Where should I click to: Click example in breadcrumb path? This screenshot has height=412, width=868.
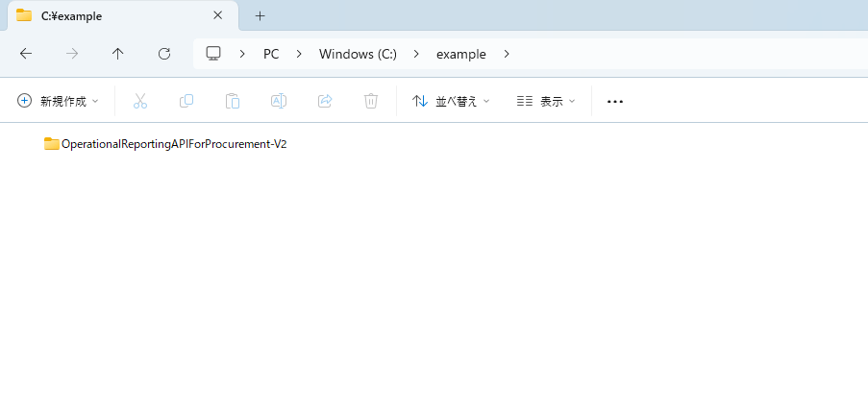tap(461, 54)
